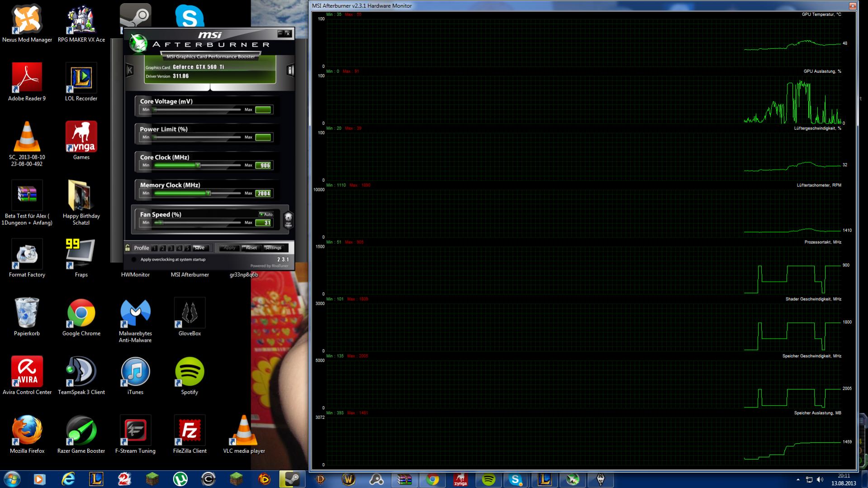Open the Beta Test für Alex archive
The width and height of the screenshot is (868, 488).
click(27, 203)
